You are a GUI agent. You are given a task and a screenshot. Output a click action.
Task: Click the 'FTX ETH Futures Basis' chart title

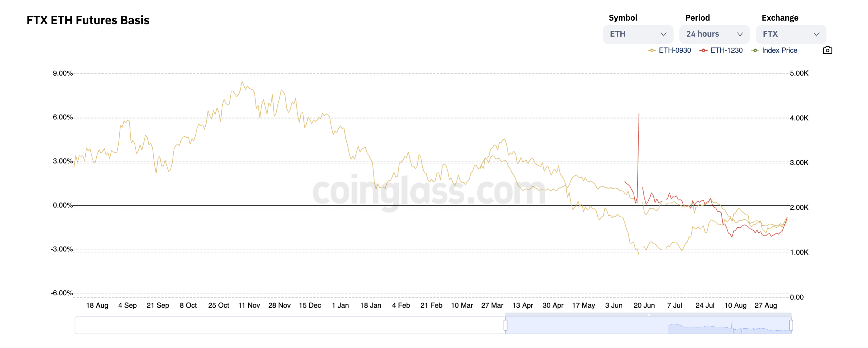pos(88,20)
